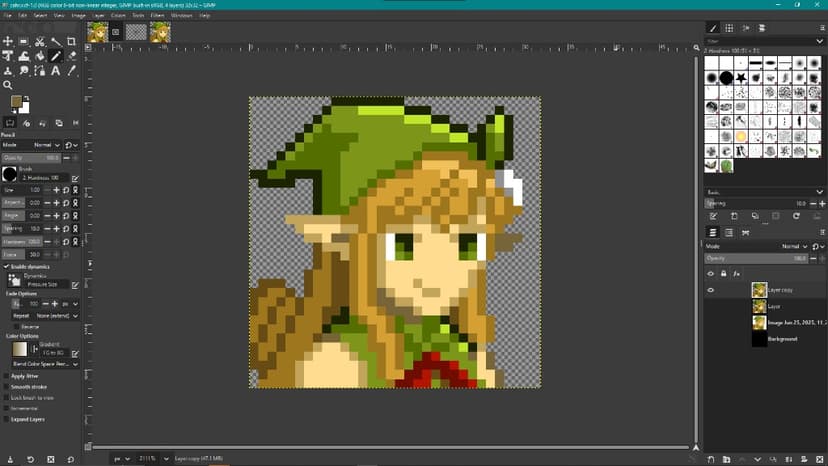Open the Colors menu
Screen dimensions: 828x466
pos(118,16)
